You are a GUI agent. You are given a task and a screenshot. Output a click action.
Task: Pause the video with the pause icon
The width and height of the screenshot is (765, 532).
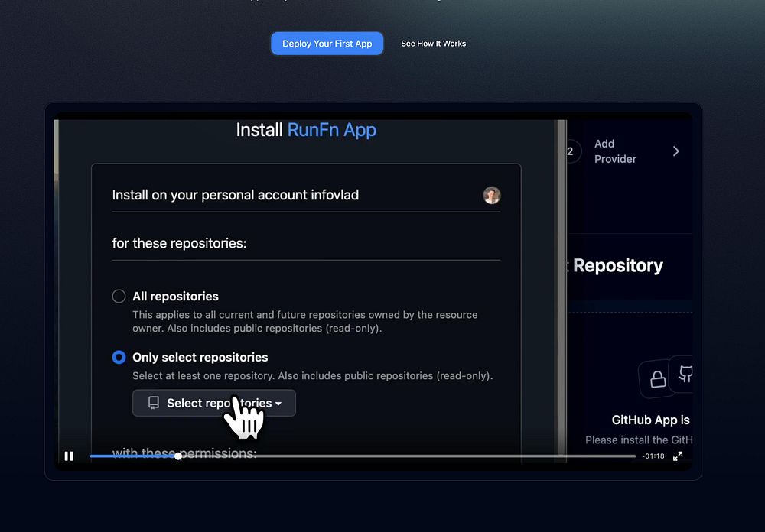pos(69,456)
